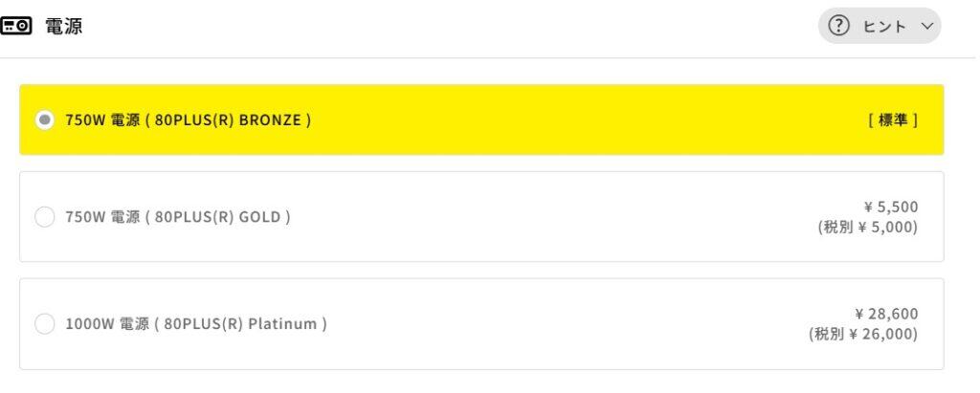The width and height of the screenshot is (980, 393).
Task: Click the question mark hint icon
Action: point(839,27)
